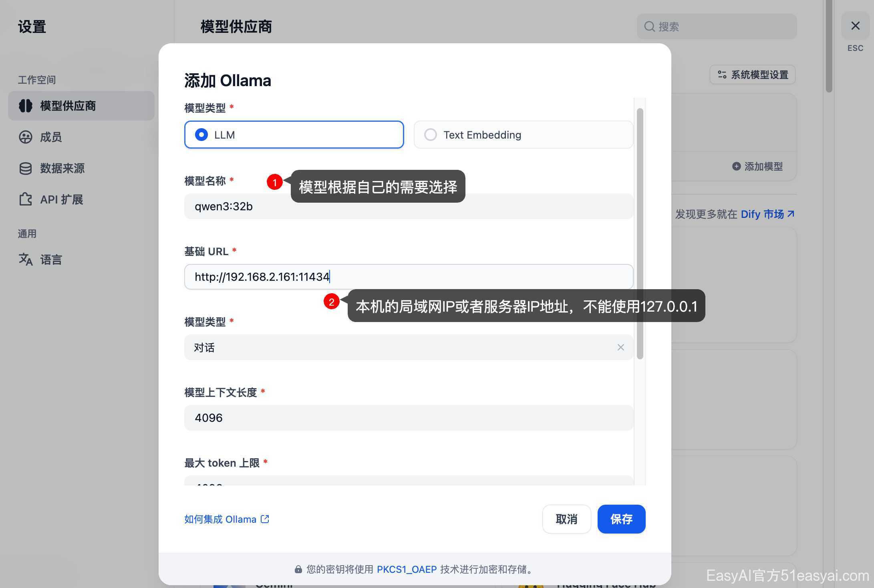Open the 模型类型 dropdown showing 对话
The image size is (874, 588).
pos(409,347)
